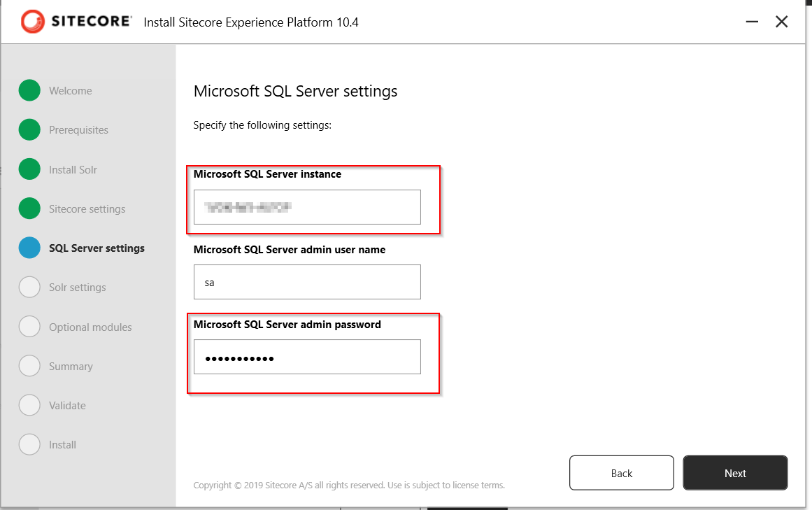This screenshot has width=812, height=510.
Task: Click the empty Solr settings step circle
Action: tap(29, 287)
